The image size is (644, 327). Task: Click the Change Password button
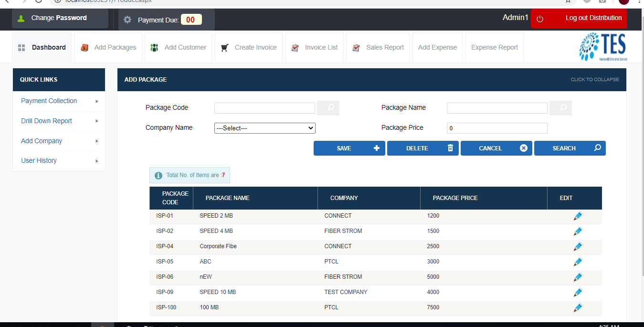coord(60,18)
